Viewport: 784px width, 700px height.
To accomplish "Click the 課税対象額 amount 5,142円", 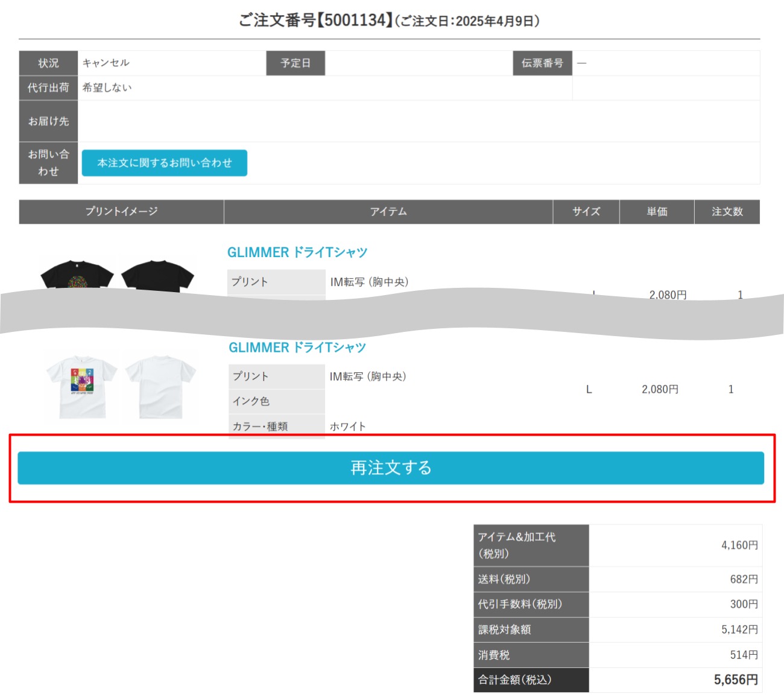I will coord(740,629).
